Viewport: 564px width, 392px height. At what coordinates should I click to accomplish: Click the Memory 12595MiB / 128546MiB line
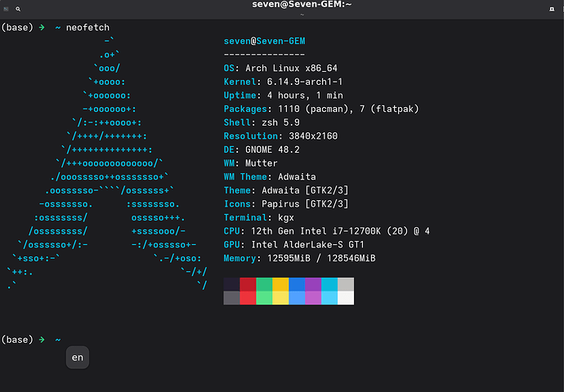tap(300, 258)
